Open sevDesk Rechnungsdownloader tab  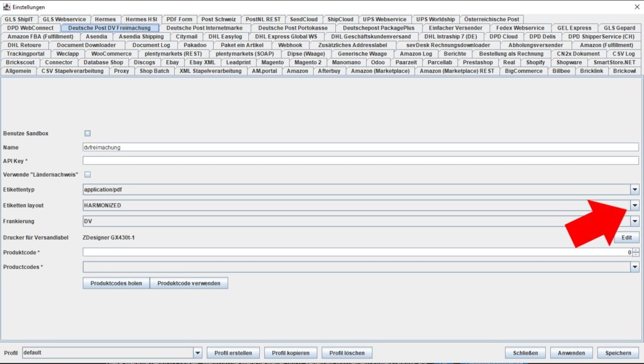(x=448, y=45)
